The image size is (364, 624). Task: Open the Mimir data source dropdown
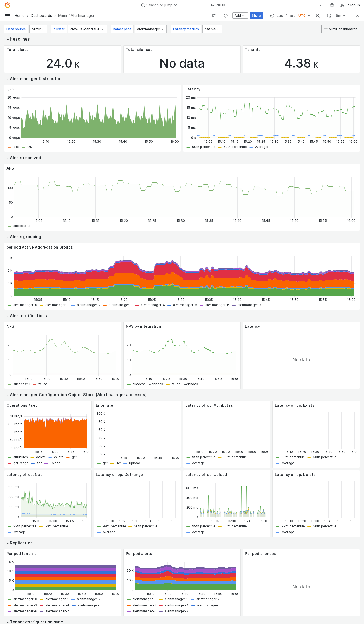[x=38, y=29]
